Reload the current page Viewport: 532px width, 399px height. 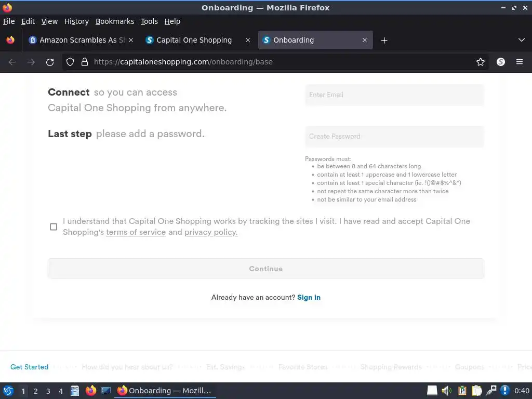pos(50,62)
